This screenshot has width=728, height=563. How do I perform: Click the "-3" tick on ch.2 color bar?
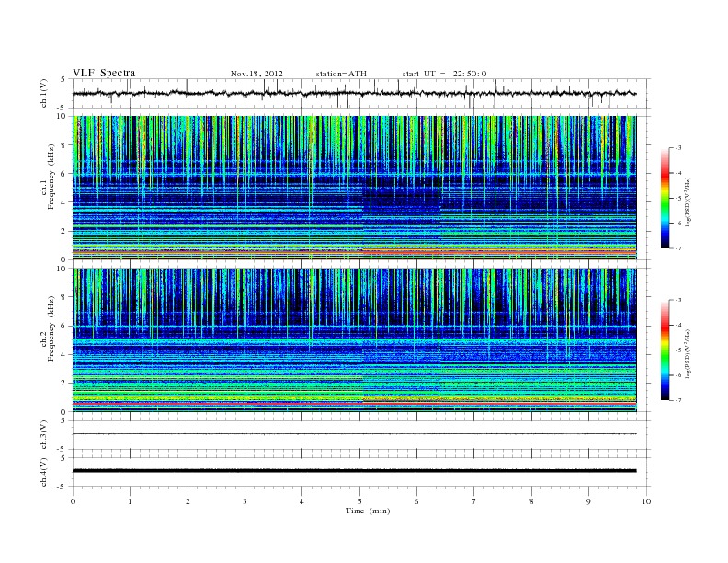678,300
